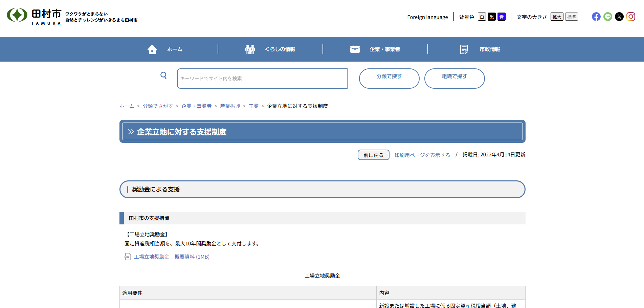This screenshot has width=644, height=308.
Task: Open the LINE social icon
Action: pyautogui.click(x=608, y=17)
